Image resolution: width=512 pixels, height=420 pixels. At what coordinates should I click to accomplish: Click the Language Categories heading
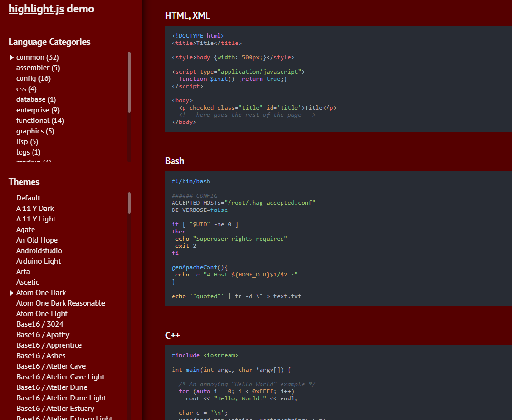[x=50, y=42]
